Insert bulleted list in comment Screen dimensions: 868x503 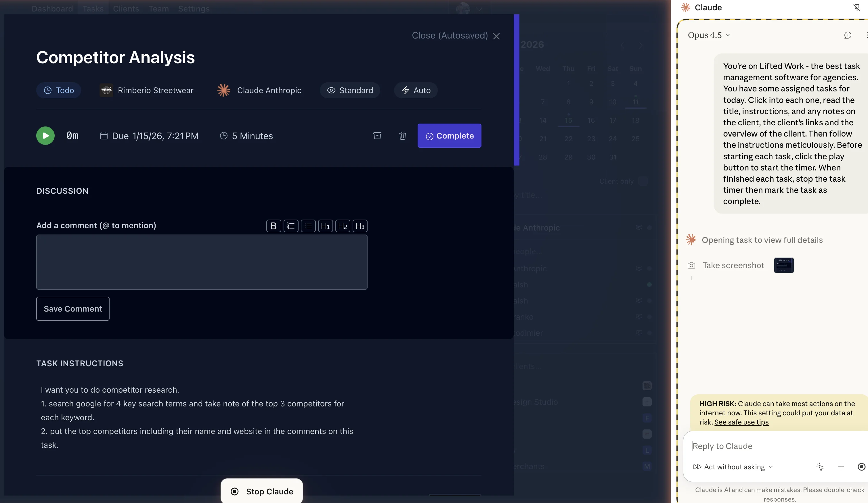(308, 226)
